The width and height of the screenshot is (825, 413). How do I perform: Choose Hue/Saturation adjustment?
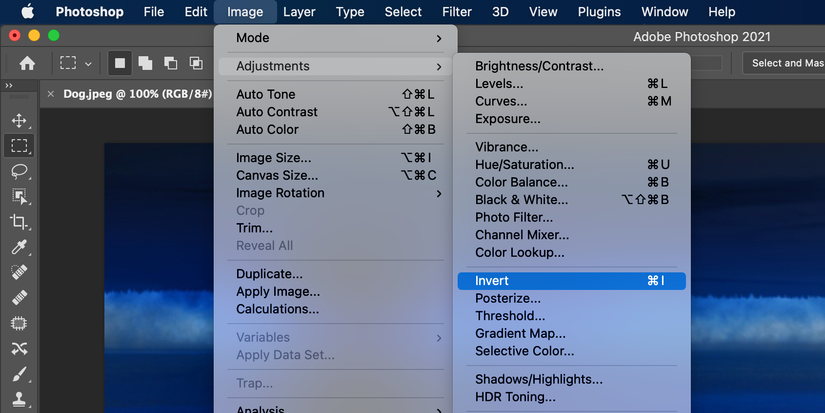point(571,165)
